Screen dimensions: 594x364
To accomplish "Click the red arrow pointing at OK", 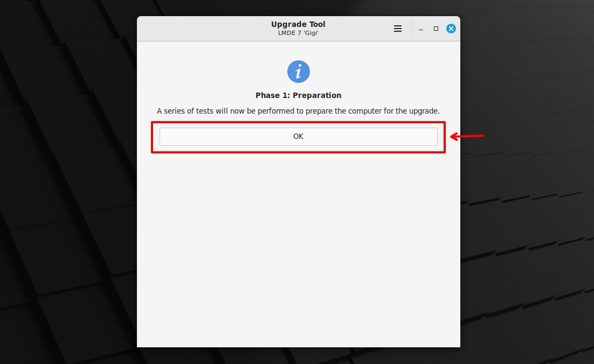I will 467,136.
